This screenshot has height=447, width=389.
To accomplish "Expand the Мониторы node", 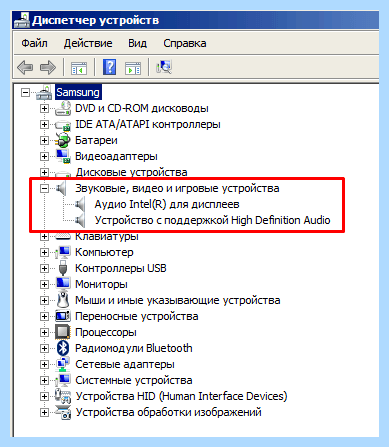I will pyautogui.click(x=44, y=284).
